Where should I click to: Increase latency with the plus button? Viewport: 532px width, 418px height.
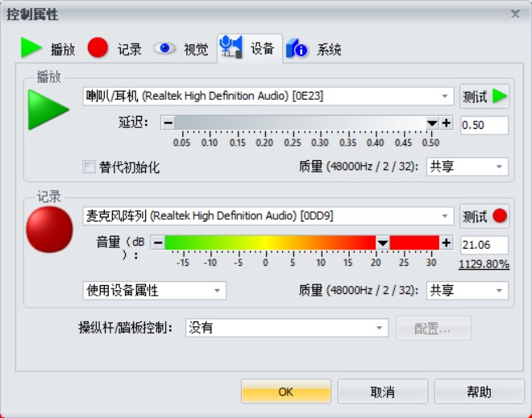(447, 122)
